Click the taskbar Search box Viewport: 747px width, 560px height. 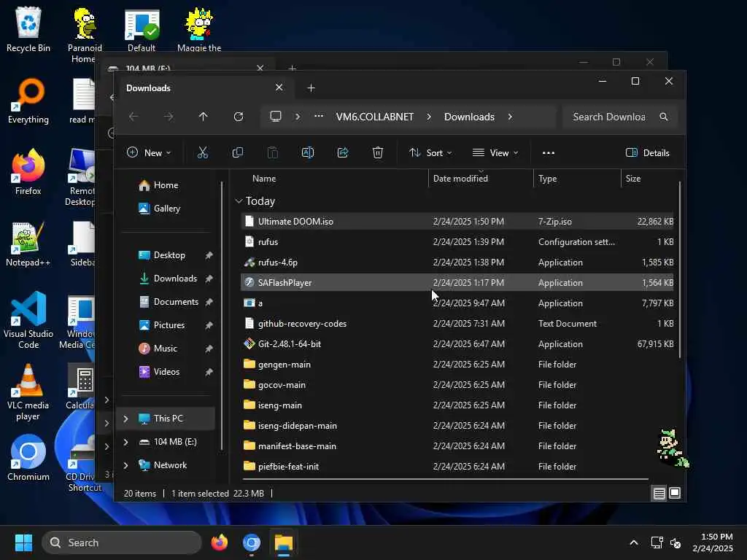[122, 542]
